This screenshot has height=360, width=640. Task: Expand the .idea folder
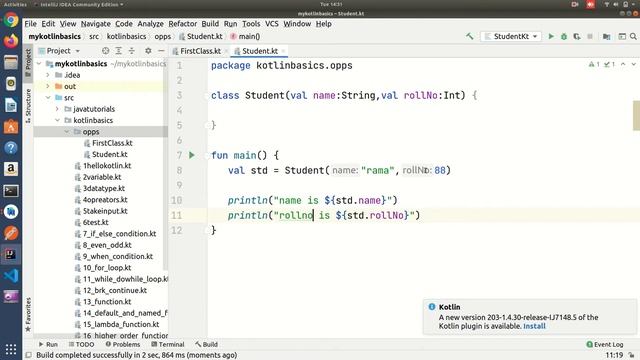click(x=48, y=75)
